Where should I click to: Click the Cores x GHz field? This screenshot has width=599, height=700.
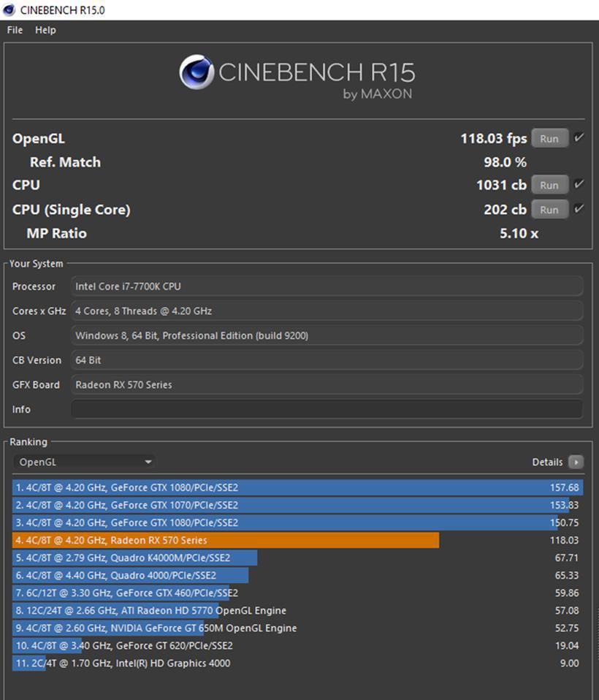tap(327, 311)
